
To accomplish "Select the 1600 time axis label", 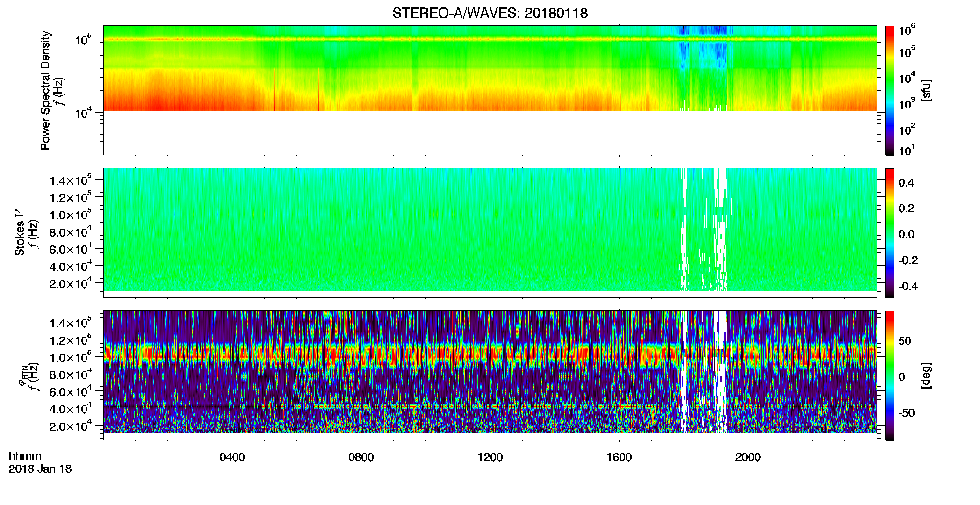I will 619,457.
